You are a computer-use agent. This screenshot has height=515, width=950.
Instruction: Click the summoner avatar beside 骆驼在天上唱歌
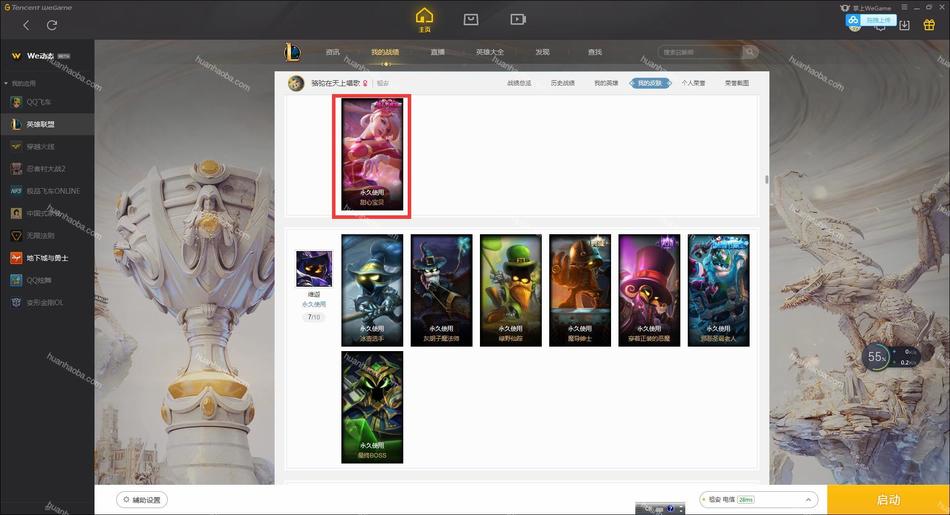click(x=296, y=83)
